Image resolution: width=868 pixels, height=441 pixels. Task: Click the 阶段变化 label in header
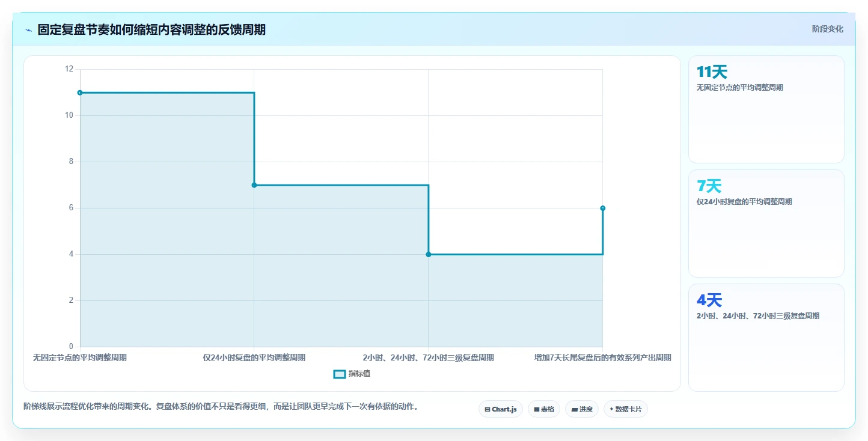pyautogui.click(x=827, y=29)
